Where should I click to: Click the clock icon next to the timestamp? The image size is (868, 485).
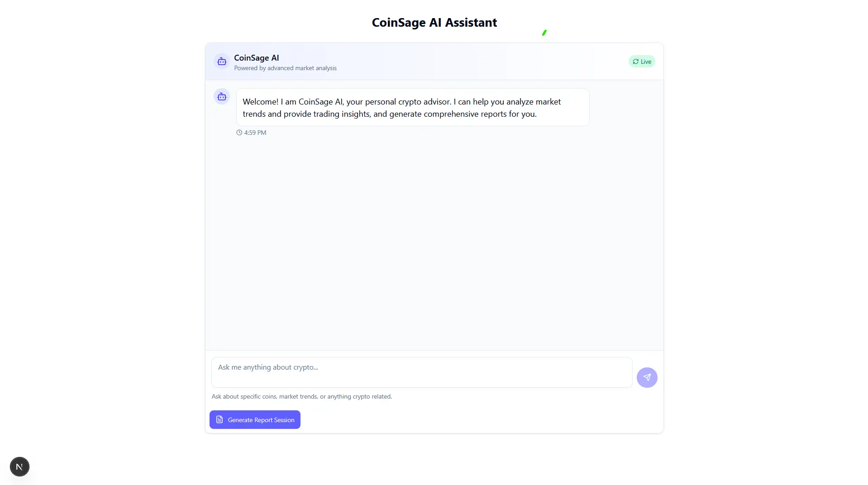239,132
